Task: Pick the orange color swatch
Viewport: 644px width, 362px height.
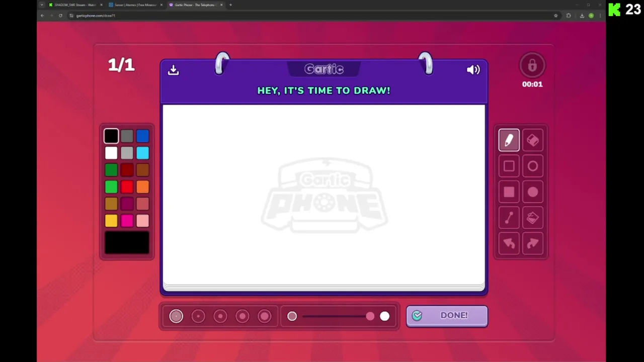Action: click(142, 187)
